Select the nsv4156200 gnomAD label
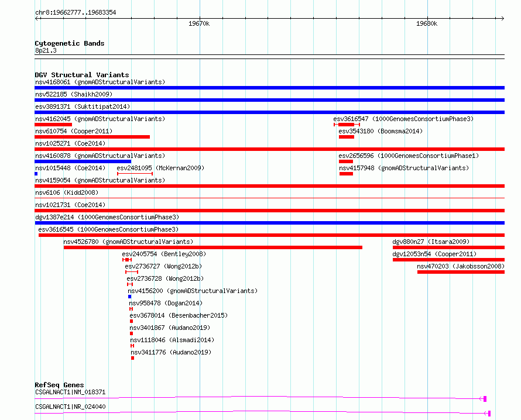This screenshot has height=420, width=521. [x=193, y=291]
